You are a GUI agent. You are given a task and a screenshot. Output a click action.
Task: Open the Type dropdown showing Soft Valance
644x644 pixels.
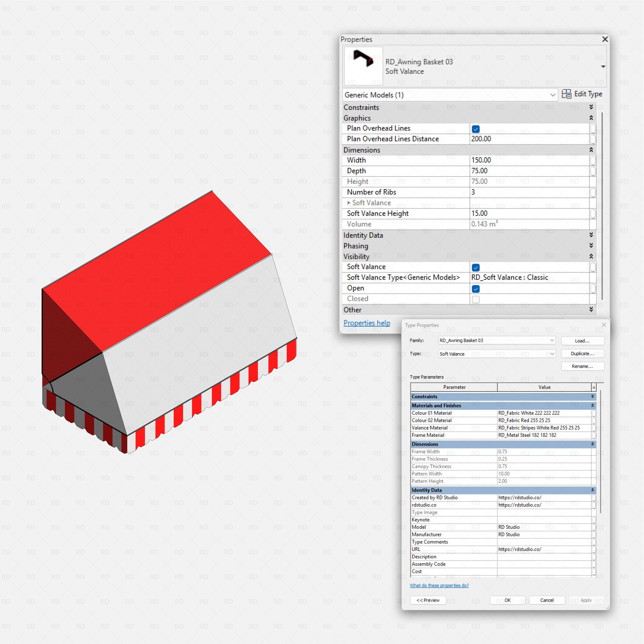497,354
